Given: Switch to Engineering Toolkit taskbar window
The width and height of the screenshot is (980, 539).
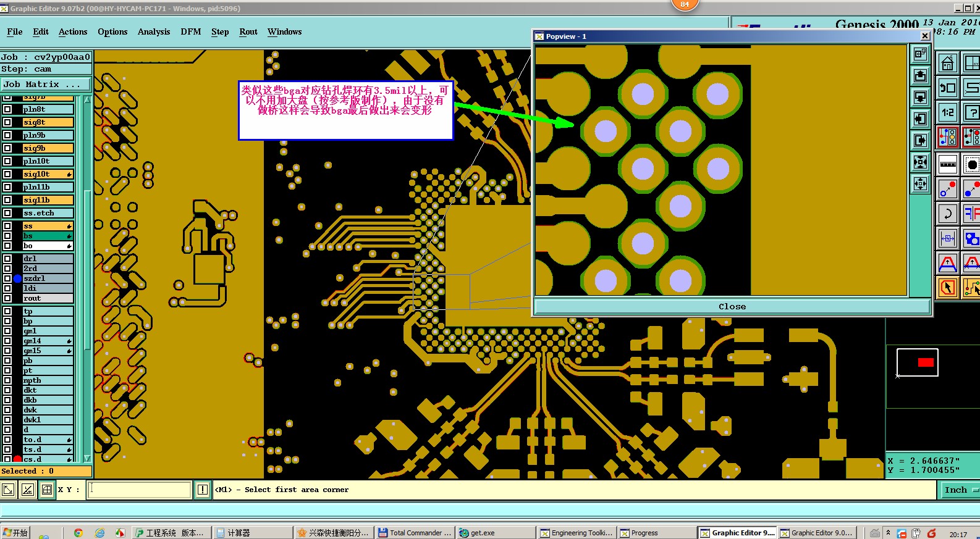Looking at the screenshot, I should coord(577,533).
